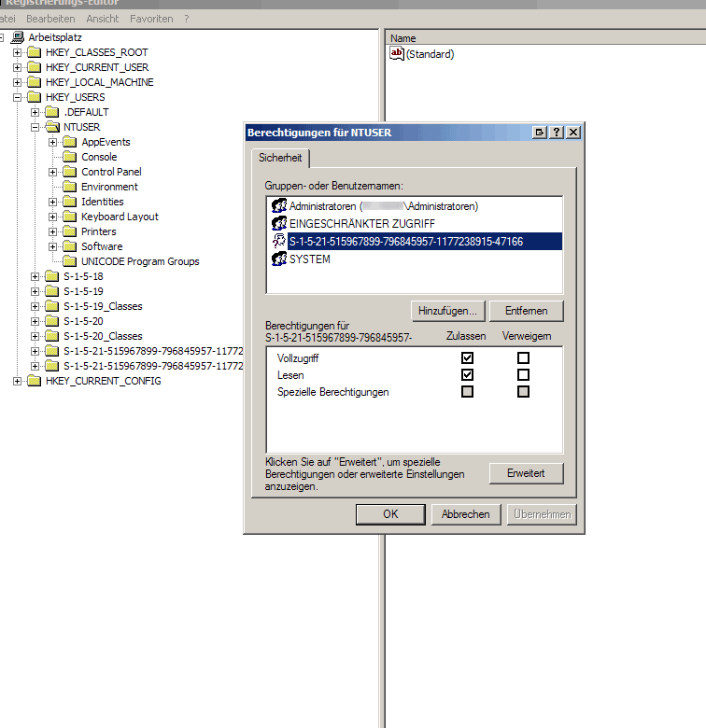The width and height of the screenshot is (706, 728).
Task: Click the HKEY_CURRENT_CONFIG folder icon
Action: [35, 381]
